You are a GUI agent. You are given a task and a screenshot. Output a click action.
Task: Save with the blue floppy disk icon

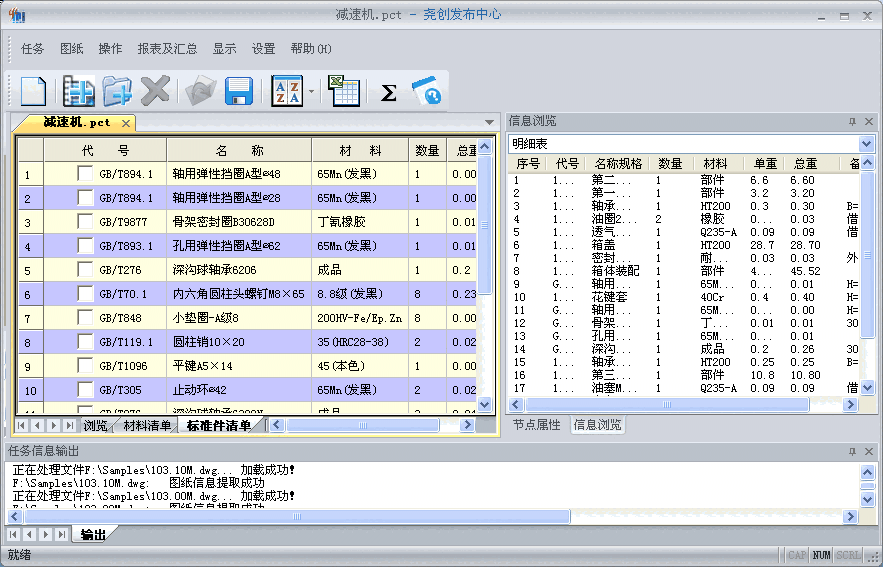click(x=239, y=91)
